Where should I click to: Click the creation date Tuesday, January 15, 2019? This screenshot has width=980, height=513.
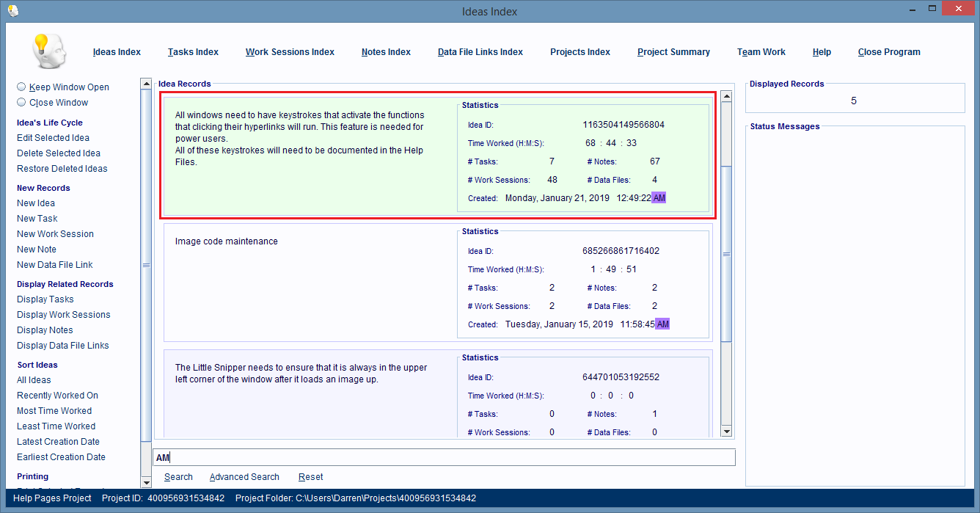(x=559, y=324)
